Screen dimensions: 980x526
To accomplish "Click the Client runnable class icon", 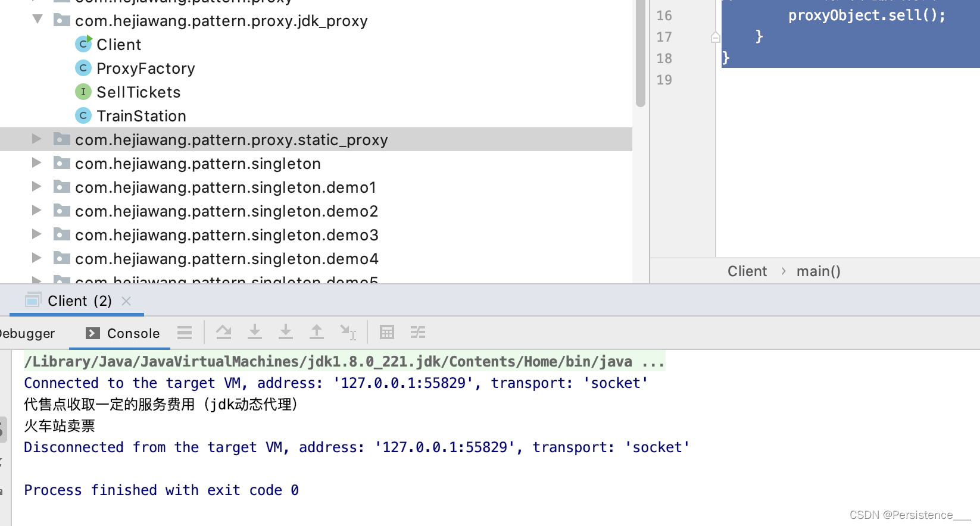I will (83, 44).
